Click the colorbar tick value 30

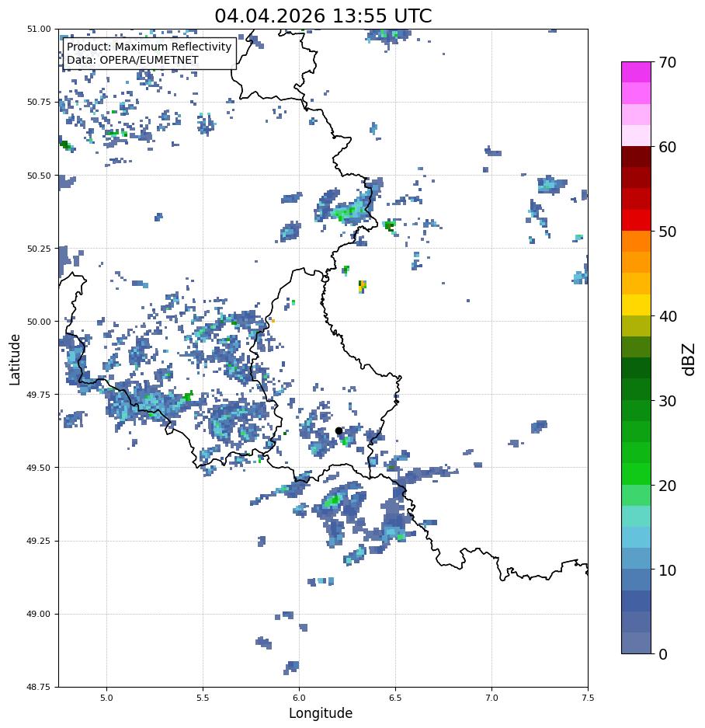[668, 401]
